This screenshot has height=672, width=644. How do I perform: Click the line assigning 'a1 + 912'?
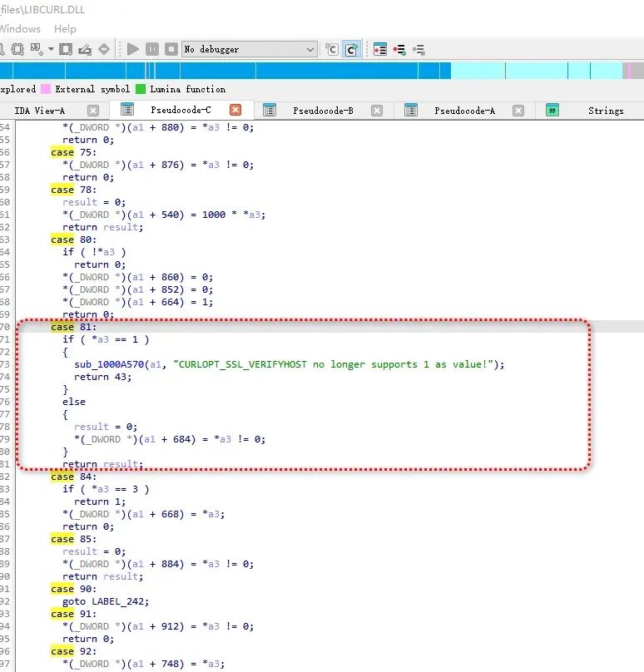[158, 626]
